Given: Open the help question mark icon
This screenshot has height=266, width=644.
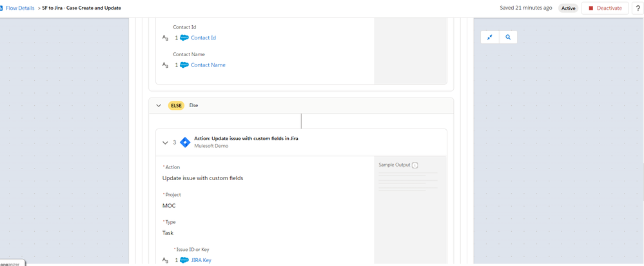Looking at the screenshot, I should pos(638,8).
